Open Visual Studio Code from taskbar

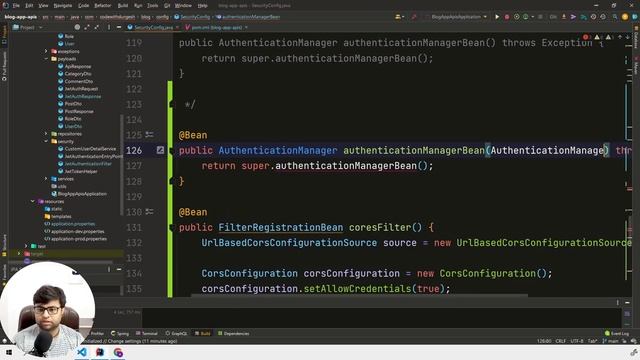[82, 352]
